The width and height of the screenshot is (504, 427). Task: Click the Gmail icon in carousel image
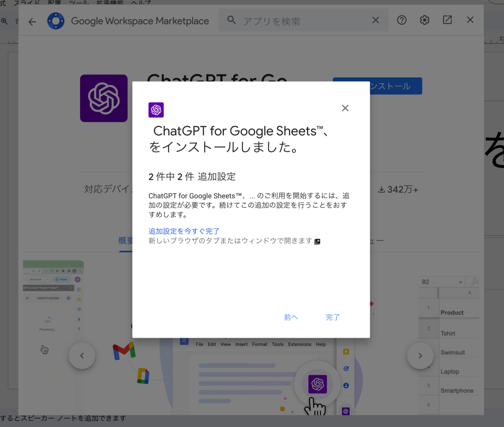(x=124, y=351)
